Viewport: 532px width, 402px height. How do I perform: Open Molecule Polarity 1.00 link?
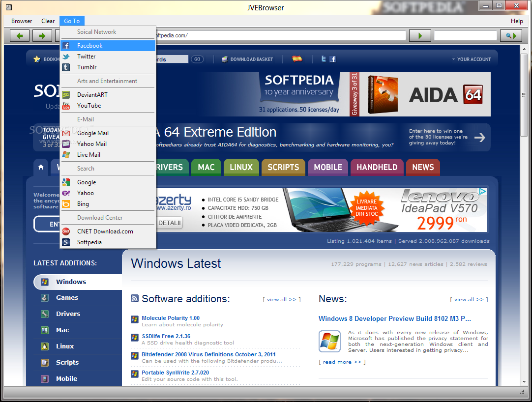(x=171, y=318)
